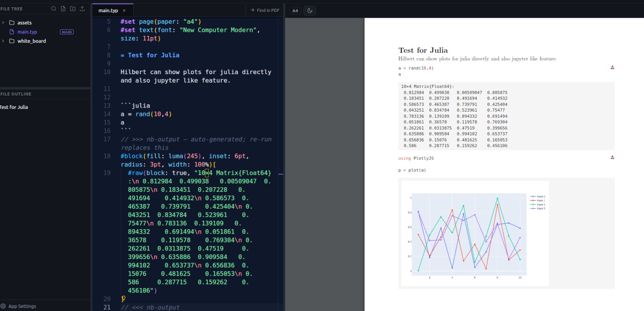Image resolution: width=644 pixels, height=311 pixels.
Task: Jump to Test for Julia in outline
Action: [14, 107]
